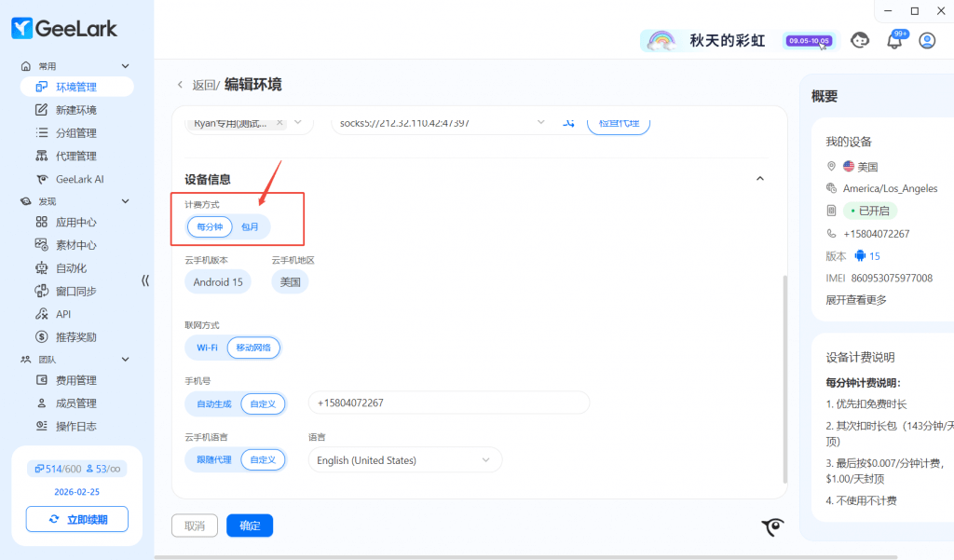This screenshot has height=560, width=954.
Task: Open 代理管理 in the sidebar
Action: [x=75, y=156]
